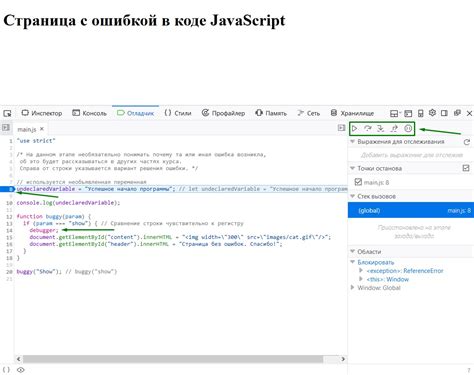Image resolution: width=474 pixels, height=375 pixels.
Task: Click the frame selector icon in toolbar
Action: pyautogui.click(x=408, y=114)
